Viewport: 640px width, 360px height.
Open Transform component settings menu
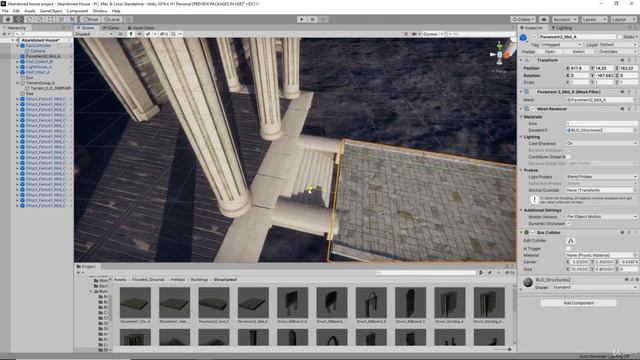click(x=636, y=60)
